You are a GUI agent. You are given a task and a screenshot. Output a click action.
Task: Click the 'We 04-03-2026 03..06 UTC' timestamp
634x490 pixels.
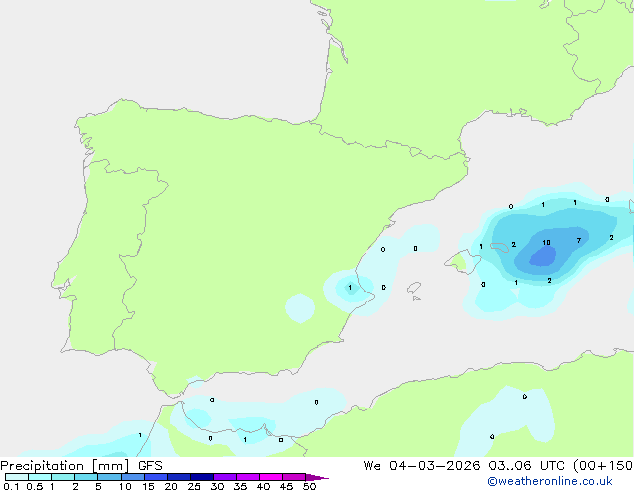pos(464,466)
